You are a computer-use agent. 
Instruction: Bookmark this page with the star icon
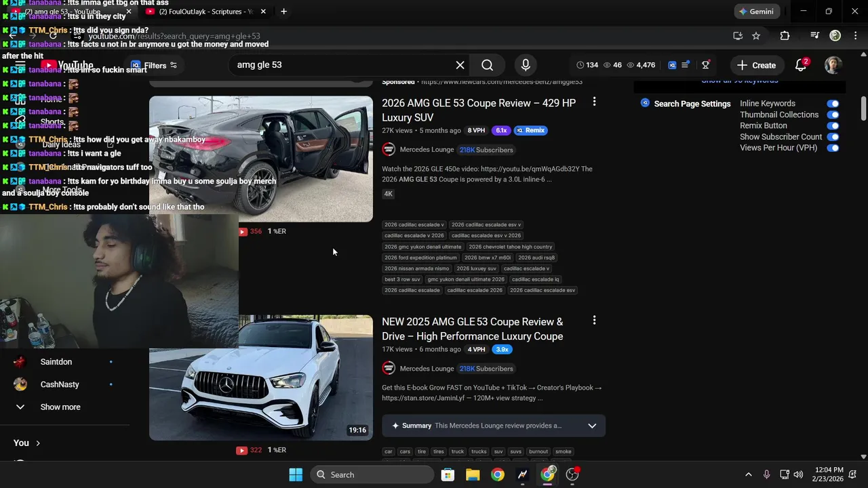pyautogui.click(x=756, y=36)
